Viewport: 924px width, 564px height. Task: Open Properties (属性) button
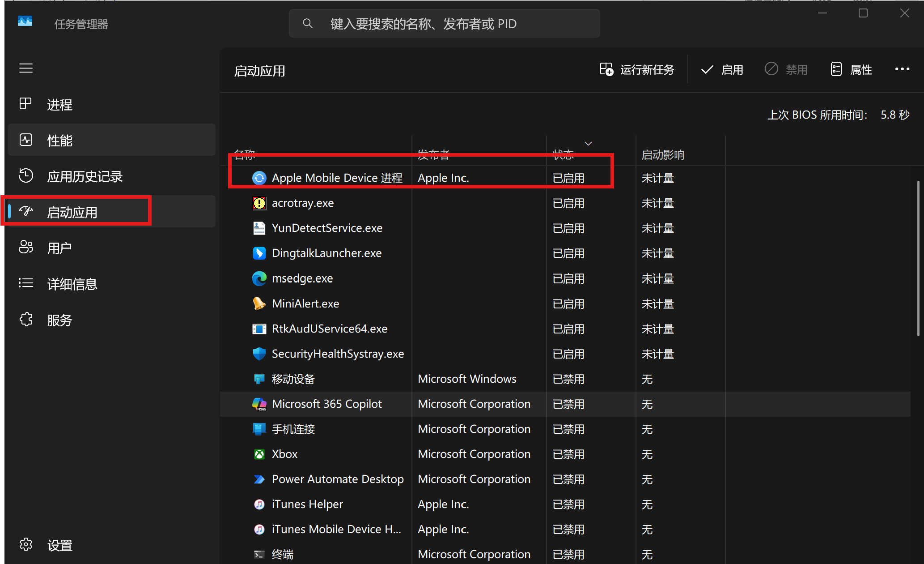(x=852, y=70)
